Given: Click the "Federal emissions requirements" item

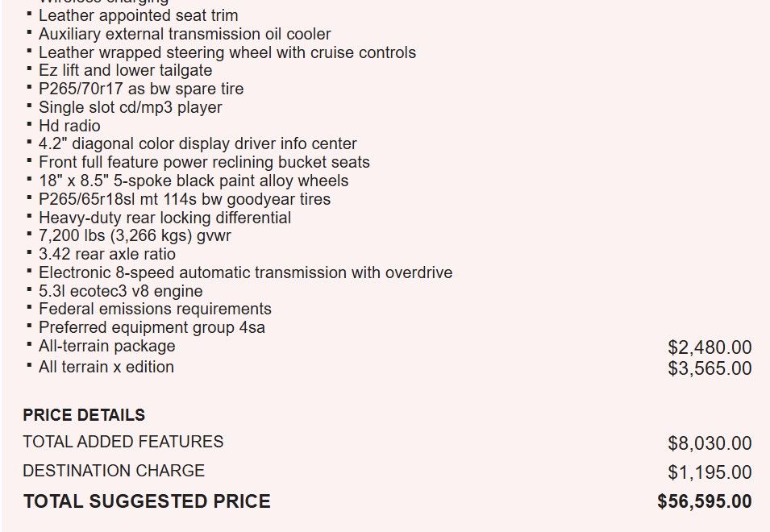Looking at the screenshot, I should tap(155, 309).
